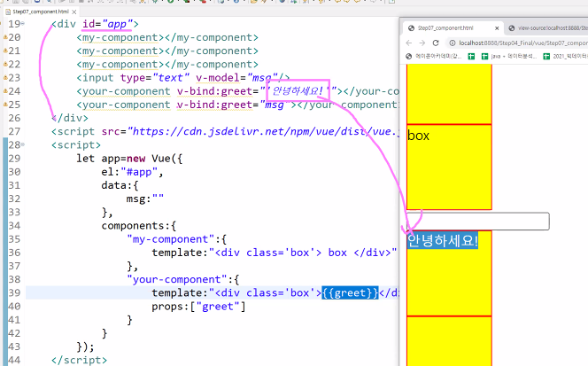Click msg:"" on line 32

[144, 199]
